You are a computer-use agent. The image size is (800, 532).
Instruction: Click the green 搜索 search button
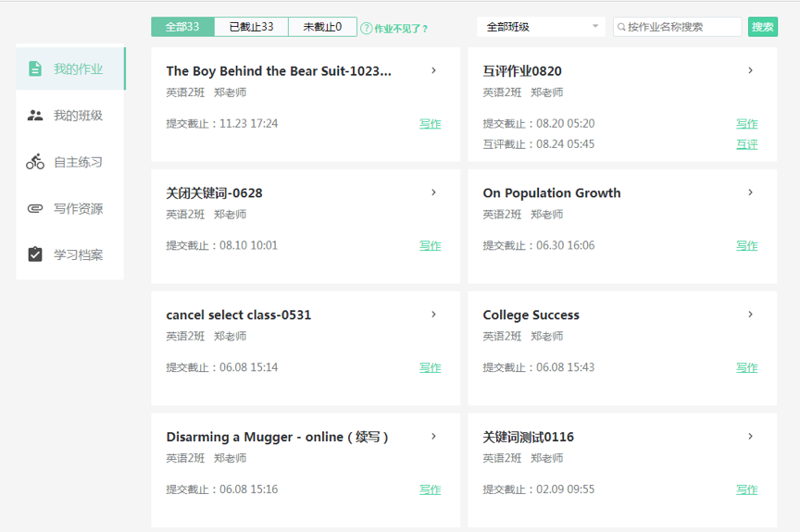762,27
